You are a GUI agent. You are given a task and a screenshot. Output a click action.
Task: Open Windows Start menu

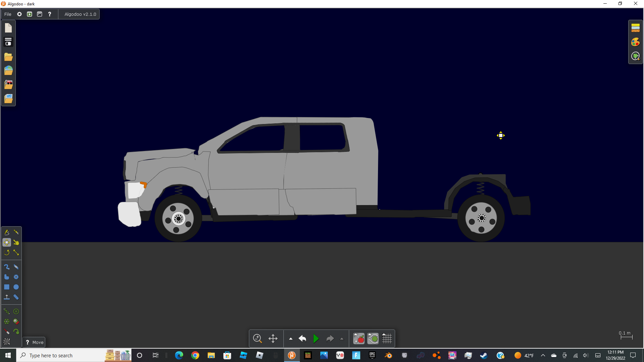coord(8,355)
